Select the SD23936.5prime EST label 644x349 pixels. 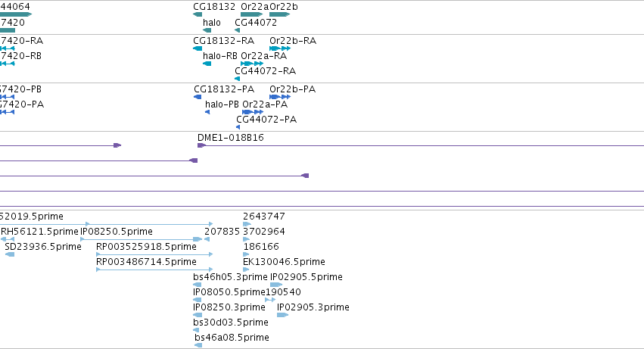43,247
